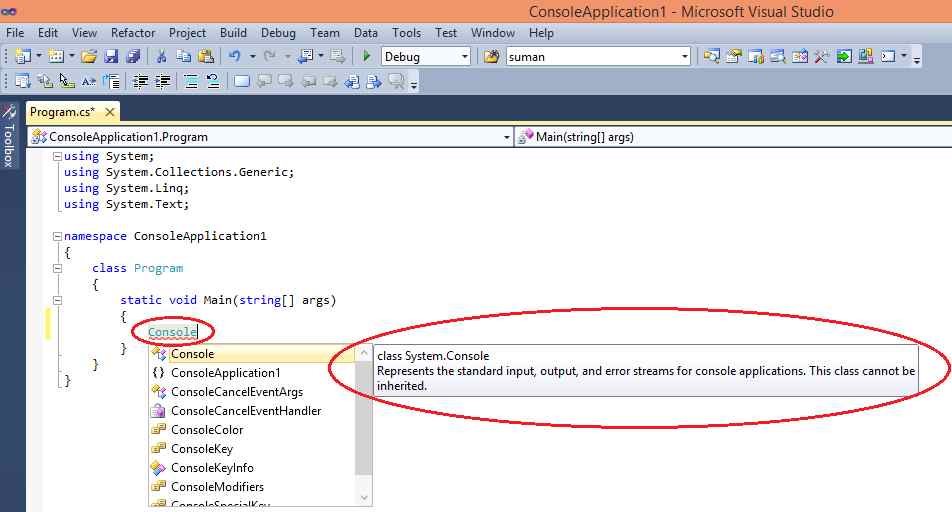The height and width of the screenshot is (512, 952).
Task: Open the Refactor menu
Action: [133, 33]
